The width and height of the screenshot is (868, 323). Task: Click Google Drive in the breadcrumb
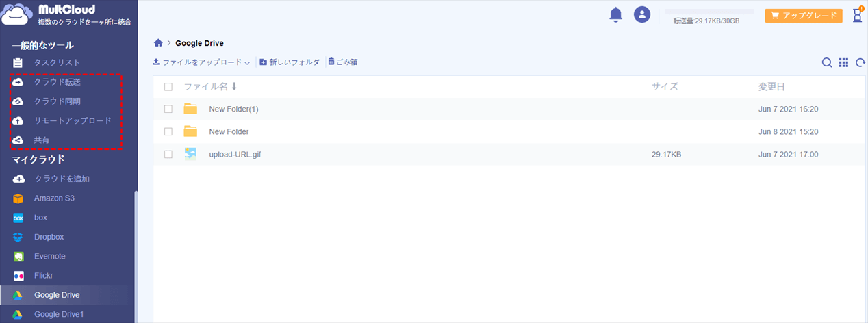coord(199,43)
